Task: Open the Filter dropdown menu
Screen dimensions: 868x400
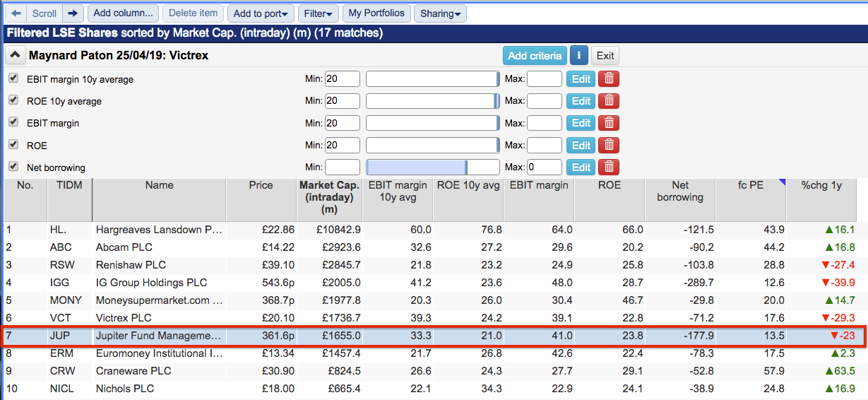Action: [x=318, y=13]
